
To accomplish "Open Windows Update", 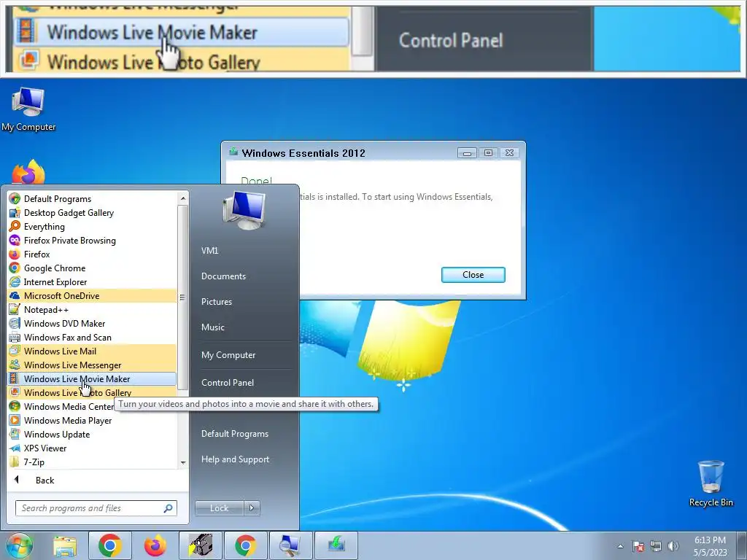I will (x=93, y=435).
